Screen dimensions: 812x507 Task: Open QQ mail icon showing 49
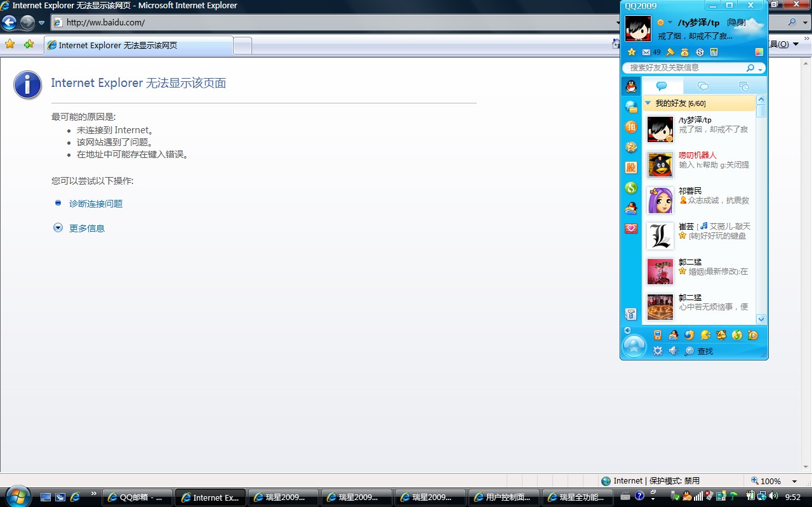click(x=651, y=52)
